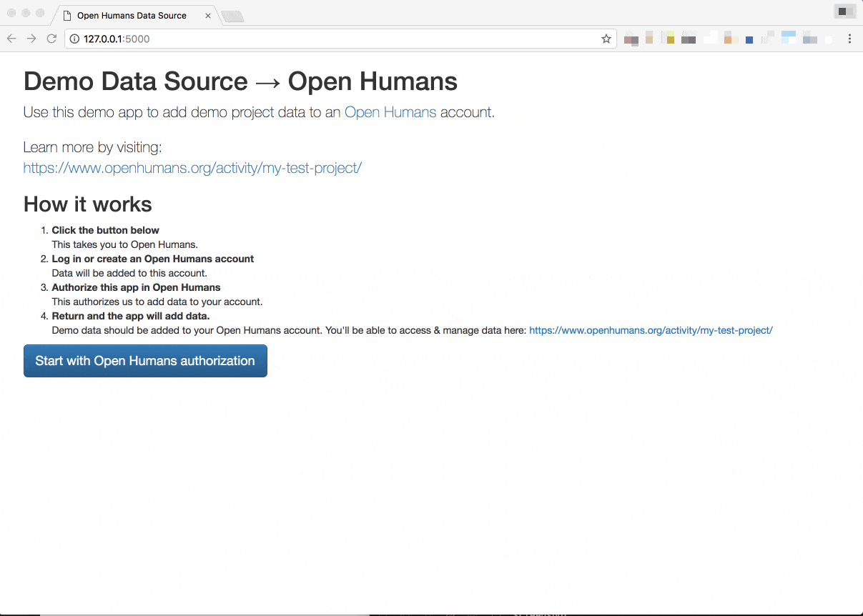Click the browser forward arrow
863x616 pixels.
(31, 39)
